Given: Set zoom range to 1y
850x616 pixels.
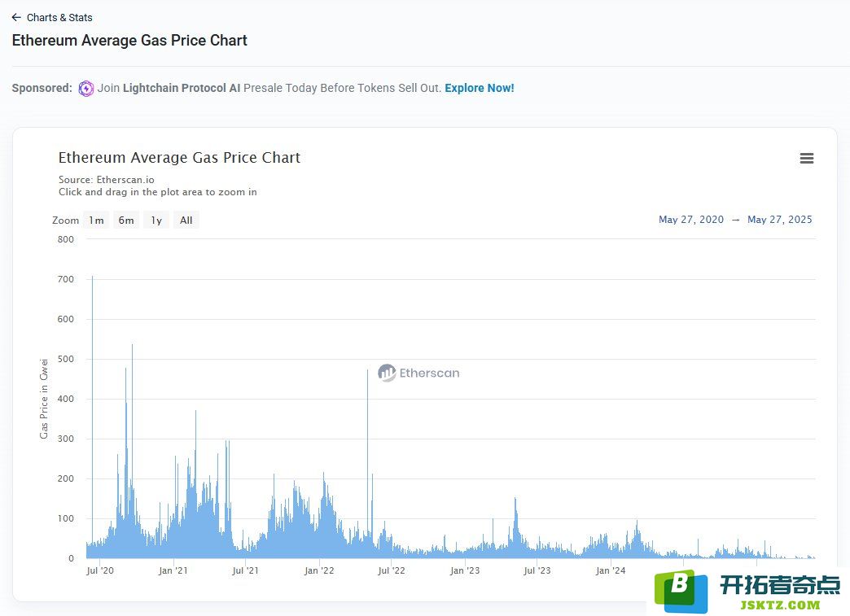Looking at the screenshot, I should 156,220.
